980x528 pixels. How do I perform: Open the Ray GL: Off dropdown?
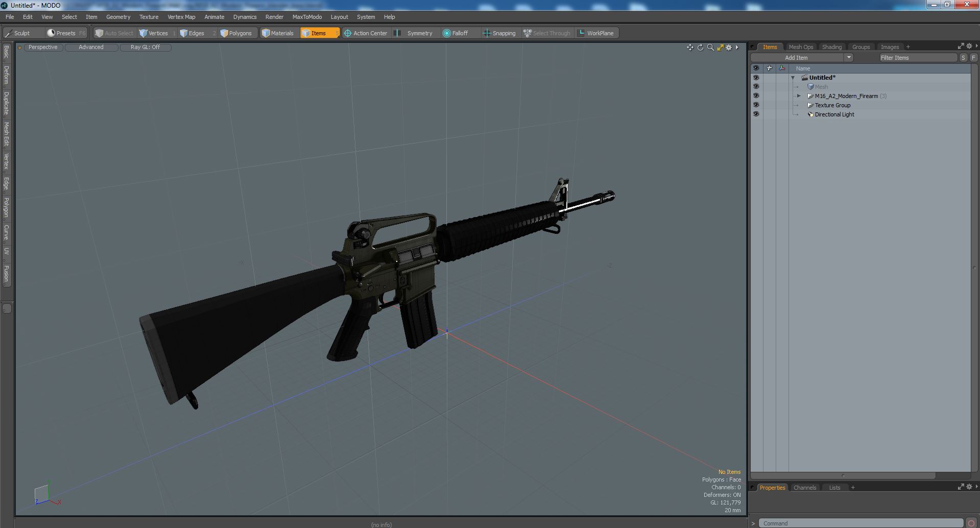[146, 47]
